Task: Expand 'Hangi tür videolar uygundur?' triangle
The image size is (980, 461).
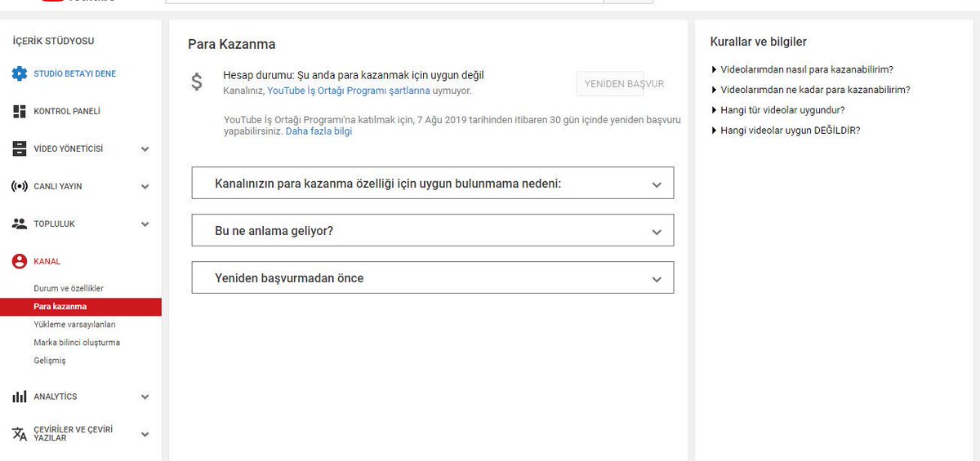Action: point(715,109)
